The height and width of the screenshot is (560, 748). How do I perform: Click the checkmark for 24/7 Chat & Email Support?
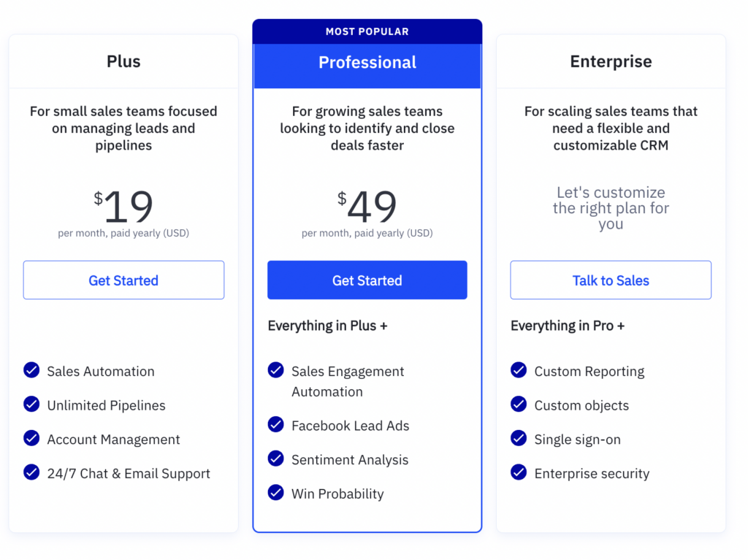tap(31, 472)
